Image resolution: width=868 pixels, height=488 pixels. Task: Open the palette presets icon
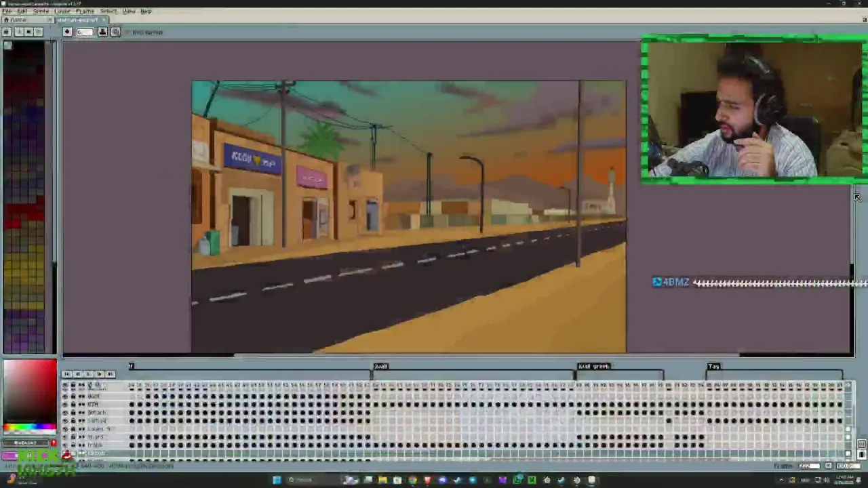pos(28,32)
